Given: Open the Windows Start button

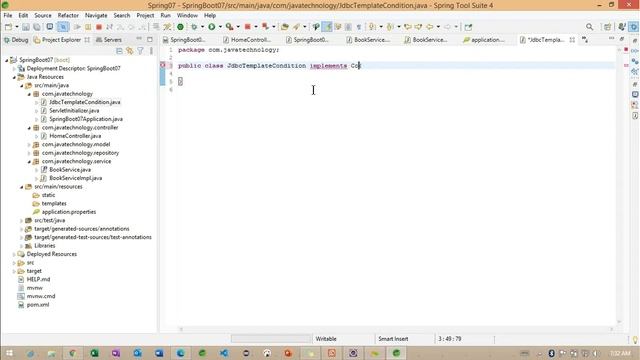Looking at the screenshot, I should pyautogui.click(x=9, y=353).
